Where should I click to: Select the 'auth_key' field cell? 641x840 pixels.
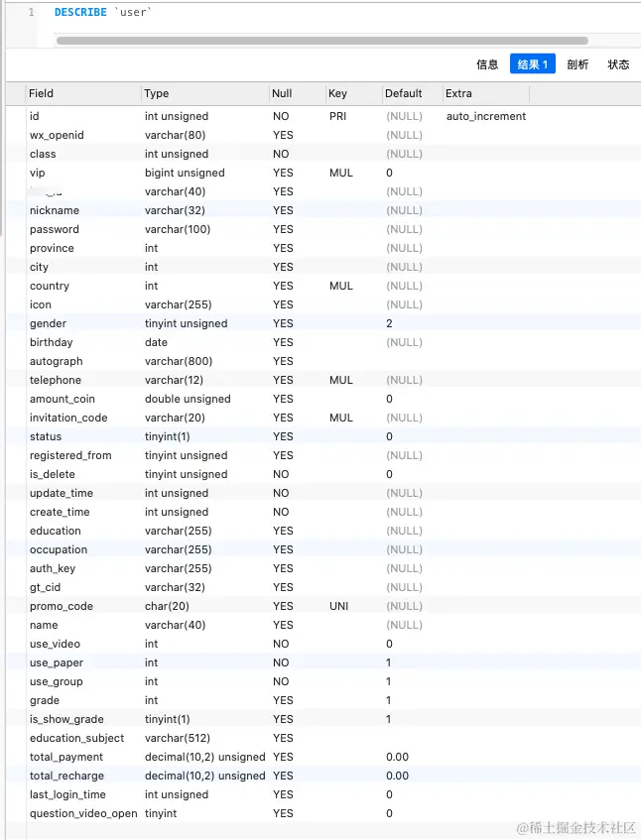click(53, 568)
